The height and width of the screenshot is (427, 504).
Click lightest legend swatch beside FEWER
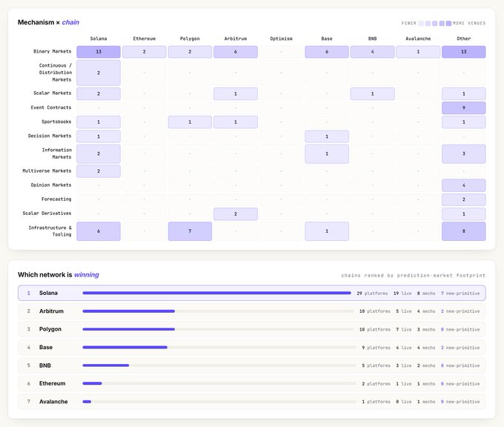[x=421, y=23]
